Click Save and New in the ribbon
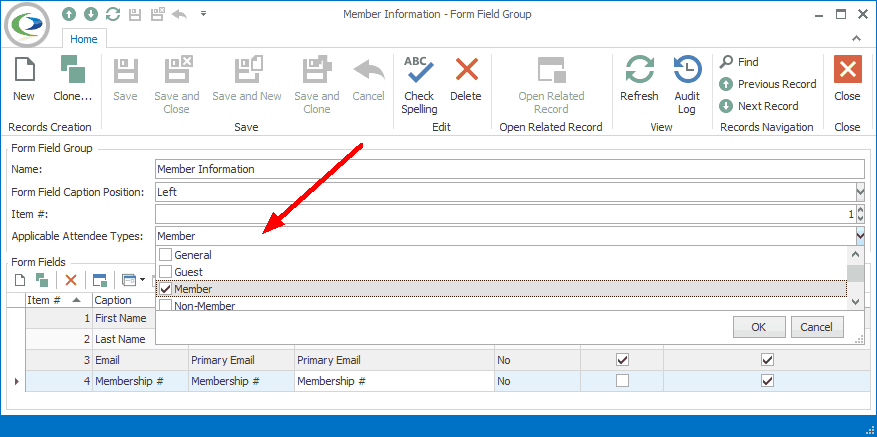Viewport: 877px width, 437px height. coord(247,80)
